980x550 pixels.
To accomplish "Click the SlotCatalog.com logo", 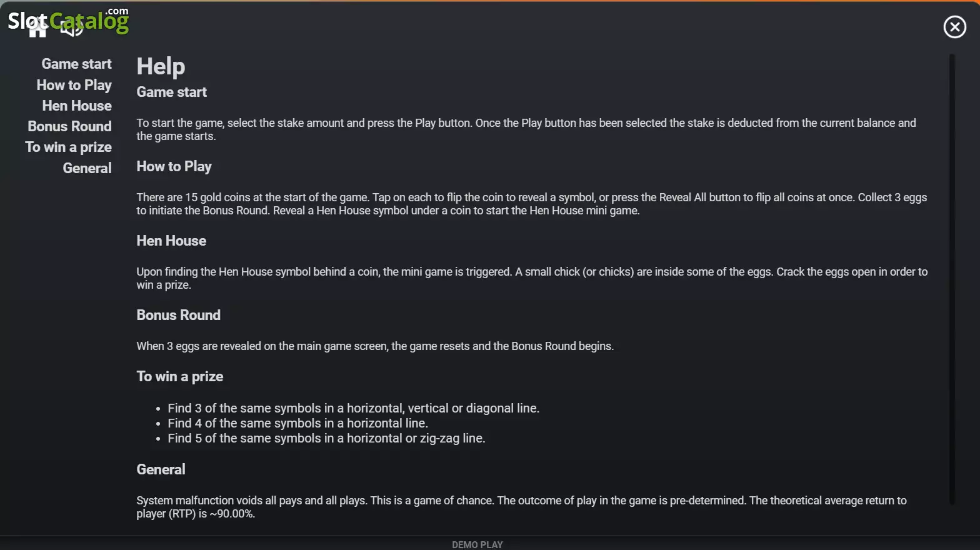I will pos(67,21).
